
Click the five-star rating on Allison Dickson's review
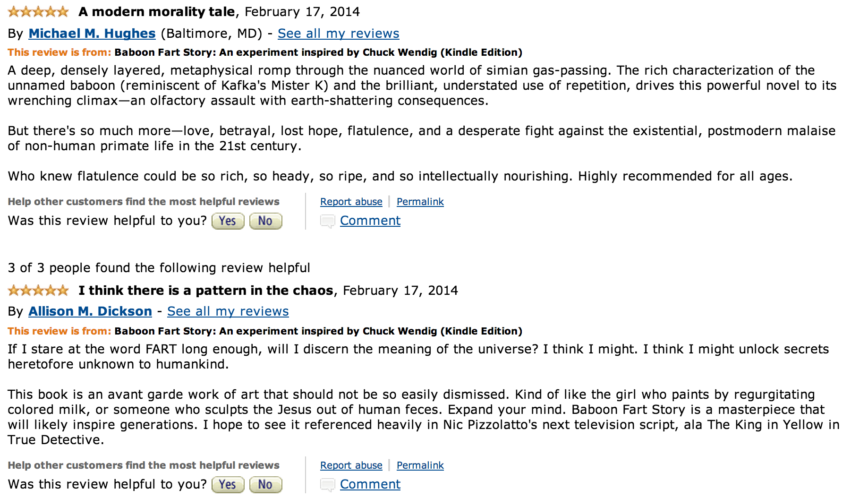click(38, 290)
